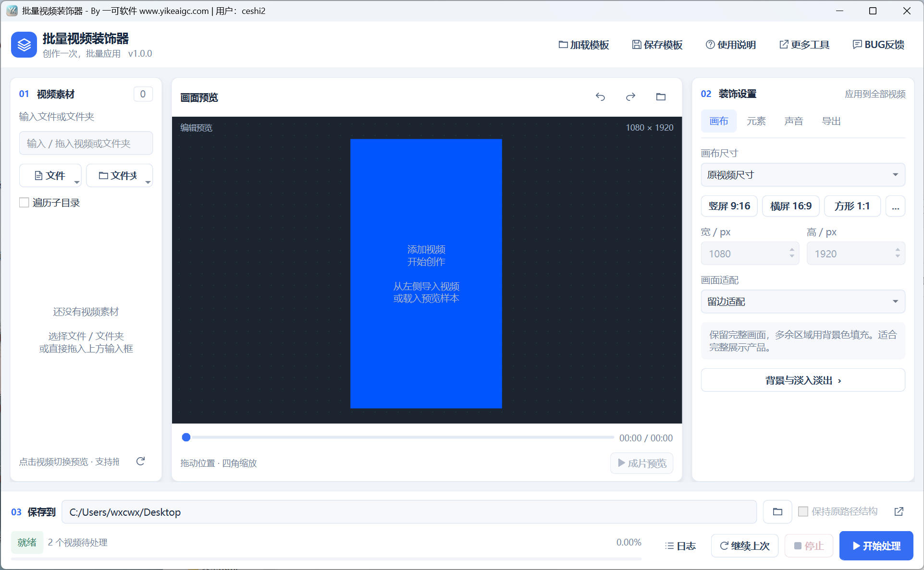Click the video path input field
924x570 pixels.
86,144
